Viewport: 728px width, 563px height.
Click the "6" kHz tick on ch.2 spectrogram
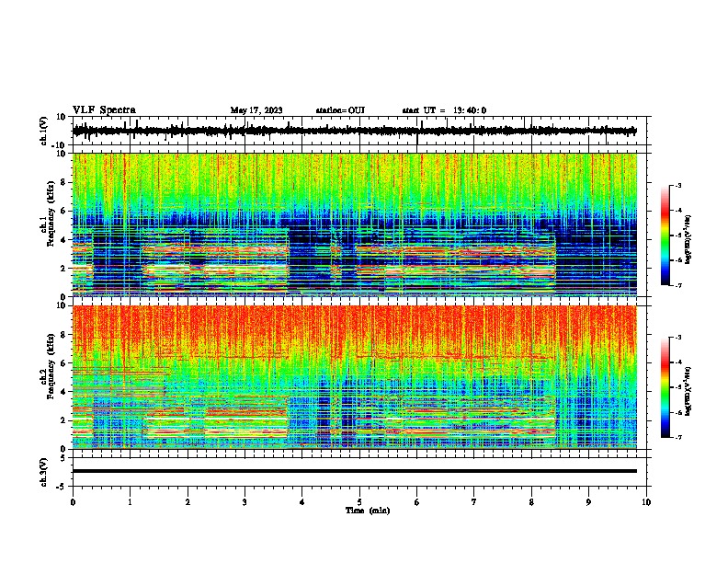click(x=63, y=363)
